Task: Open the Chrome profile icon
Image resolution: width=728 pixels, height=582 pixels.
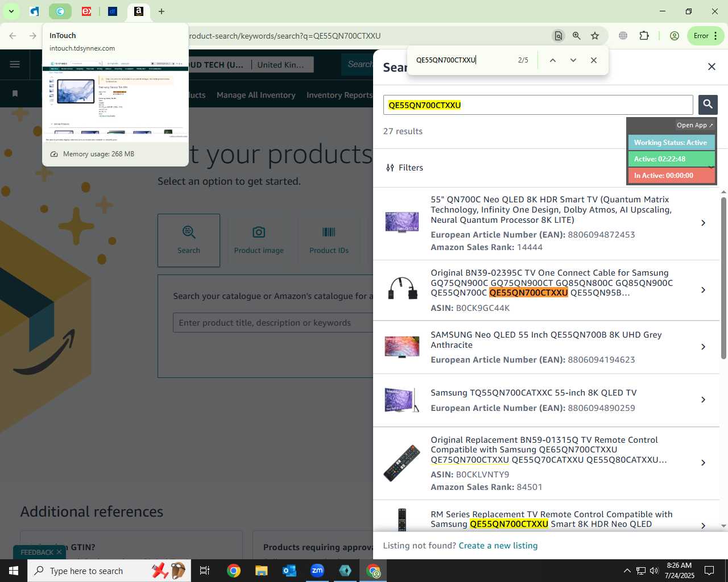Action: pos(675,36)
